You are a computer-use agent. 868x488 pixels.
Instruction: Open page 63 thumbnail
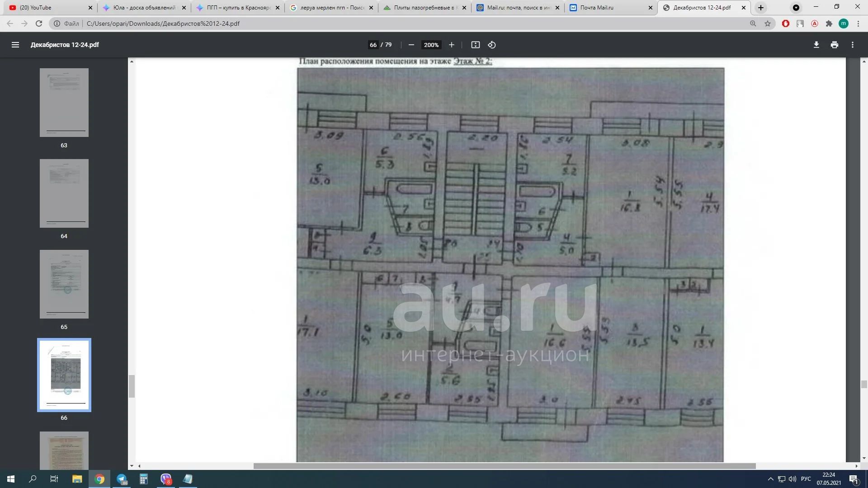[64, 103]
